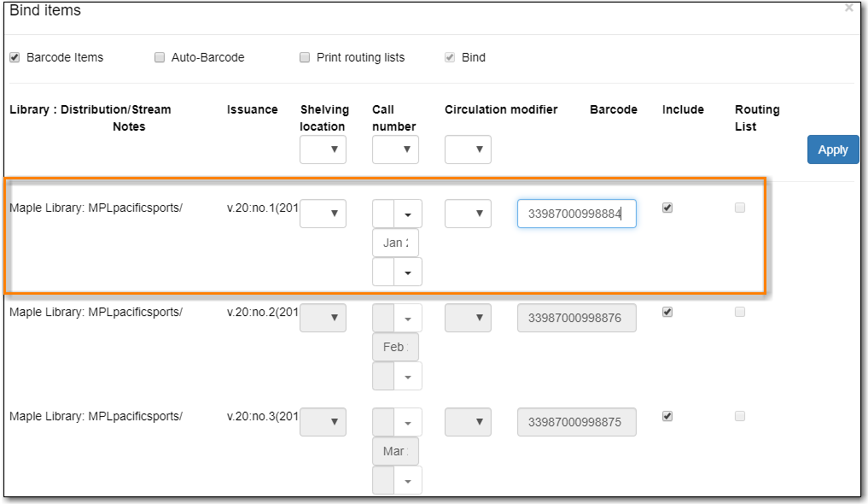Expand call number suffix dropdown for v.20:no.1

408,272
